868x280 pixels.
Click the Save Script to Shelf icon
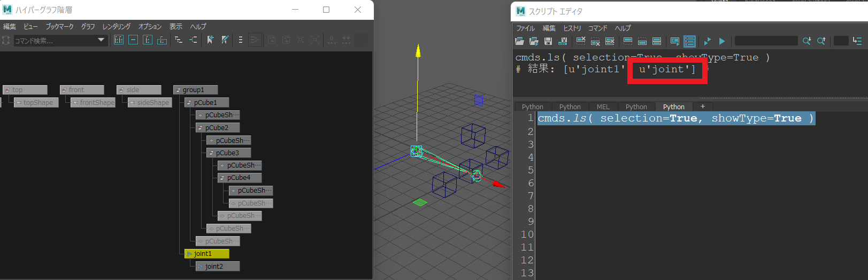click(563, 41)
